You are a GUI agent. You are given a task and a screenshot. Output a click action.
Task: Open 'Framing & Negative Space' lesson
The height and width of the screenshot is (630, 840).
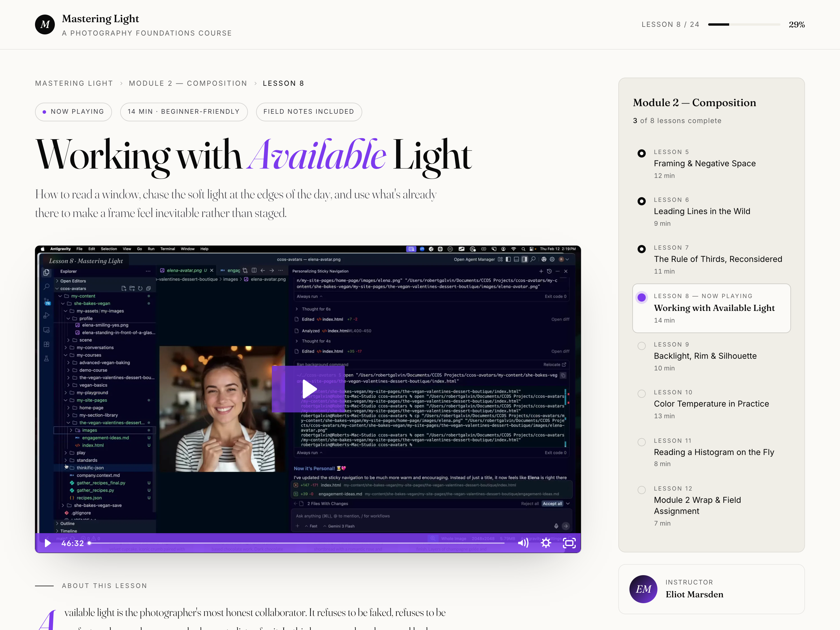(x=704, y=163)
